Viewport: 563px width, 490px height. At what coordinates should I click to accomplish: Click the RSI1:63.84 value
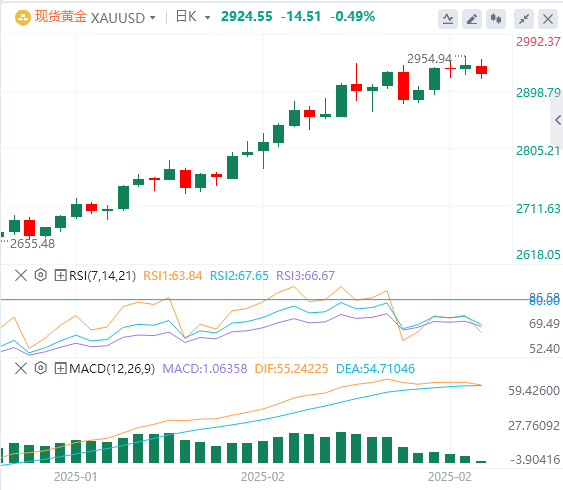pyautogui.click(x=173, y=276)
